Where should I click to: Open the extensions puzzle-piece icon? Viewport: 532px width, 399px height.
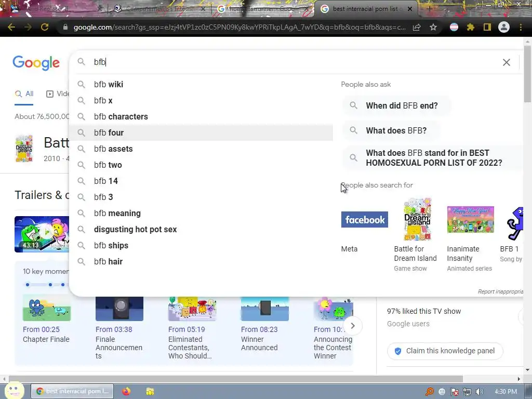(470, 27)
